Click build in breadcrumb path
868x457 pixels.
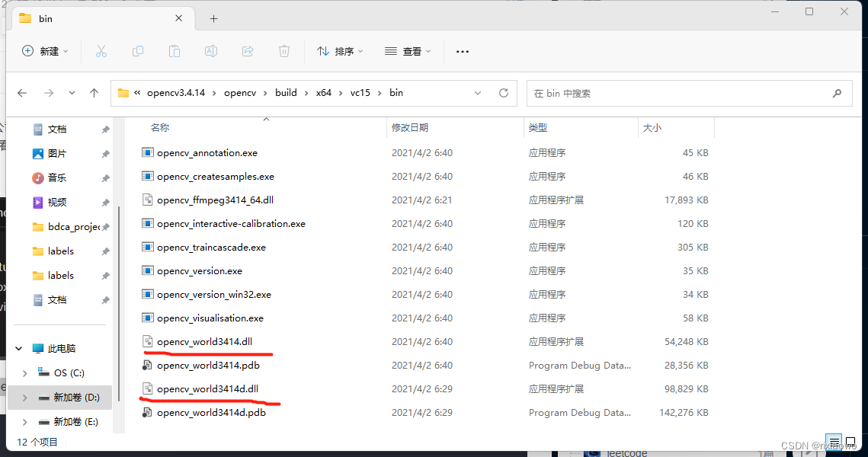click(287, 93)
